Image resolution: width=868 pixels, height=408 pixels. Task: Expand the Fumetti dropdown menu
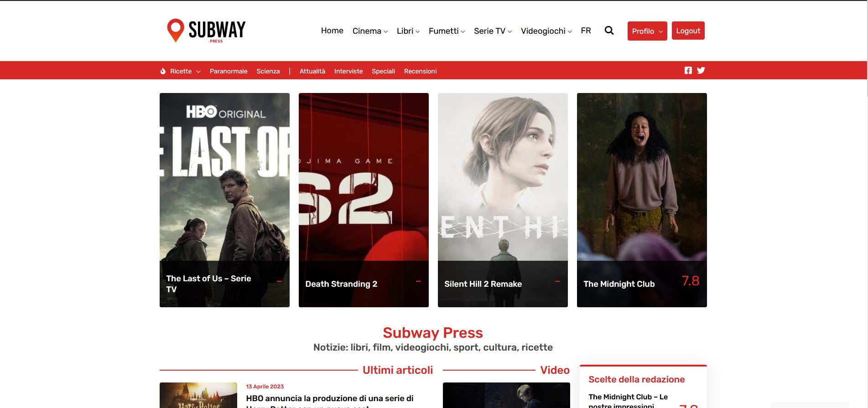pyautogui.click(x=447, y=31)
